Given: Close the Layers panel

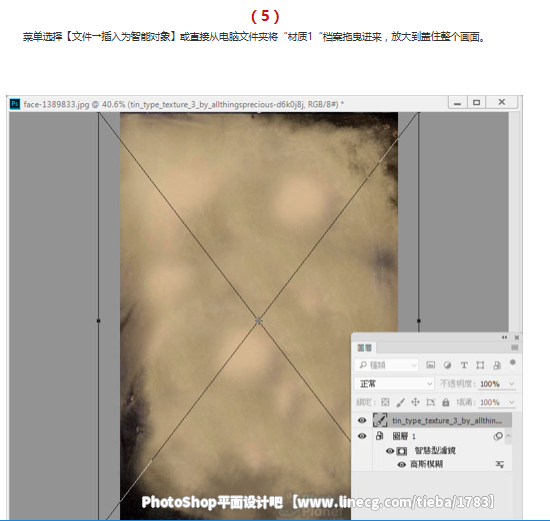Looking at the screenshot, I should [x=517, y=337].
